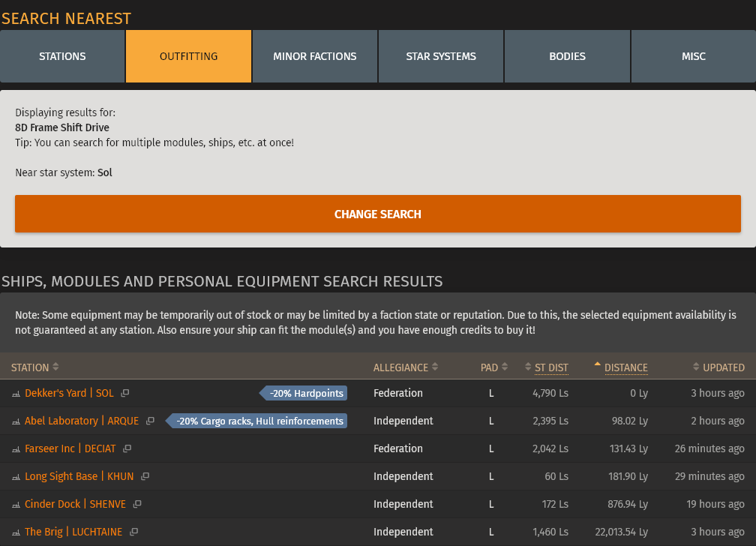Open The Brig | LUCHTAINE station link
Image resolution: width=756 pixels, height=546 pixels.
click(x=73, y=532)
